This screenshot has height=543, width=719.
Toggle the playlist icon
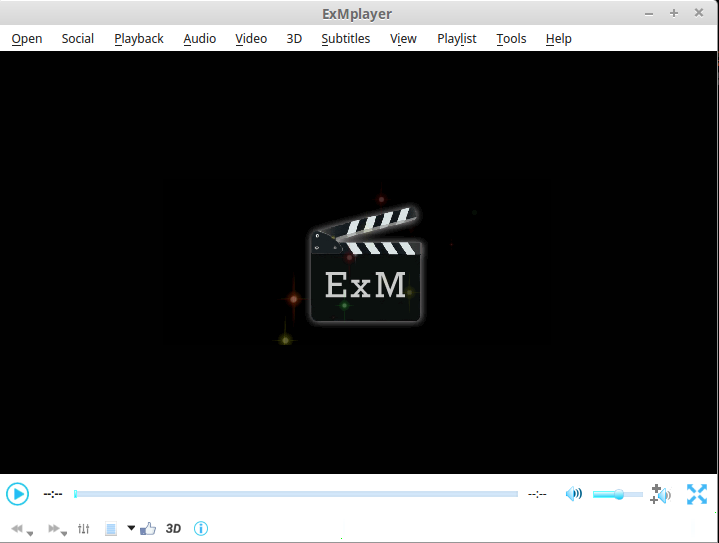(x=111, y=529)
